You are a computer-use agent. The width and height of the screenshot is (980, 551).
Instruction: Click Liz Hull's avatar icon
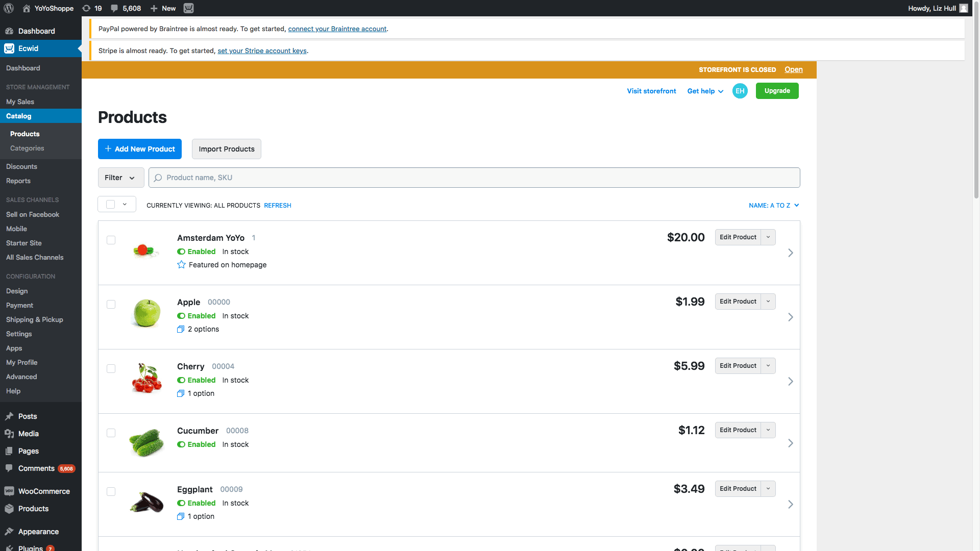(963, 8)
